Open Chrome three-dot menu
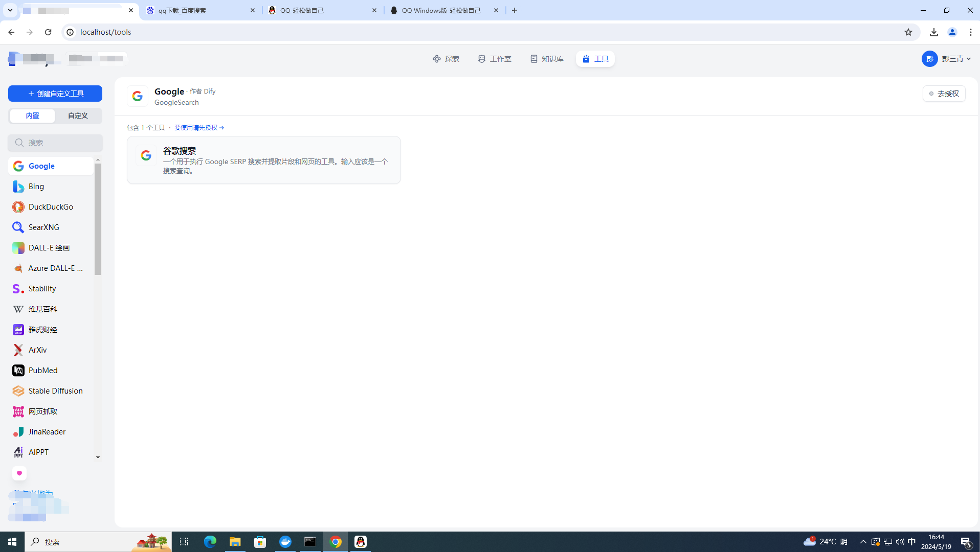The image size is (980, 552). point(971,32)
